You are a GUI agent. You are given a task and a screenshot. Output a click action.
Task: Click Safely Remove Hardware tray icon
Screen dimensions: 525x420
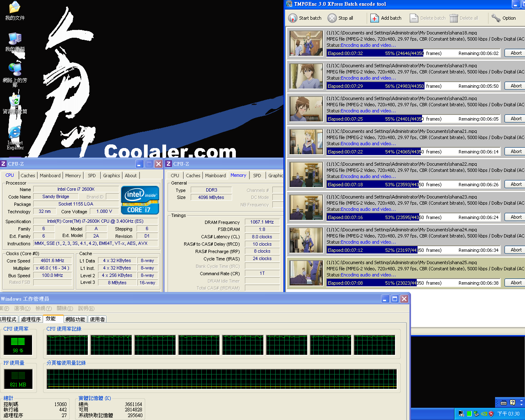pos(476,414)
